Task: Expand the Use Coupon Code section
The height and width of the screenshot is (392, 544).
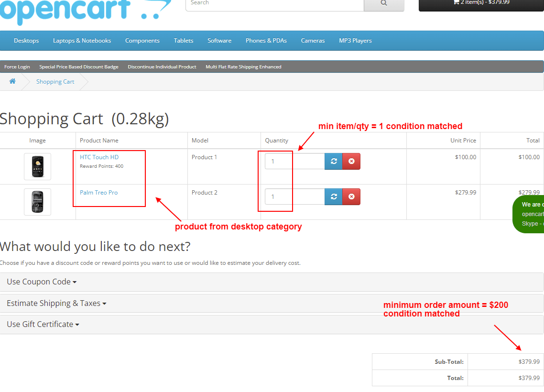Action: point(41,282)
